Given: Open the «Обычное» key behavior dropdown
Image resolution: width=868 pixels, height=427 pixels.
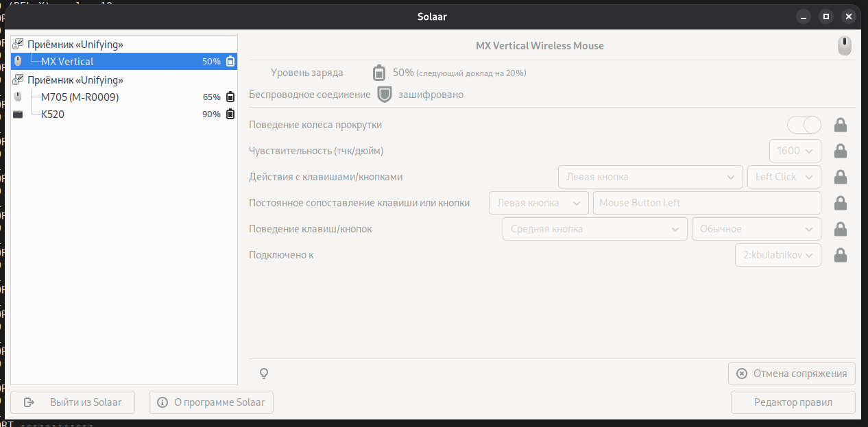Looking at the screenshot, I should 756,229.
